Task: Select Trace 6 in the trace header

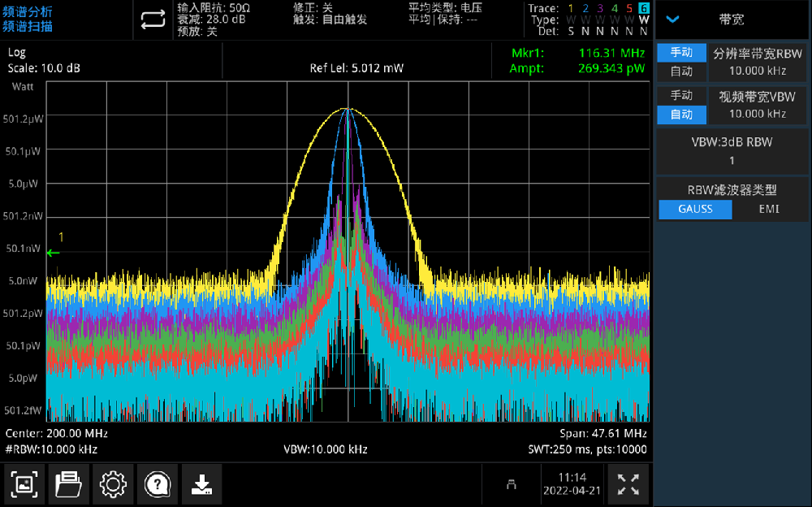Action: point(643,8)
